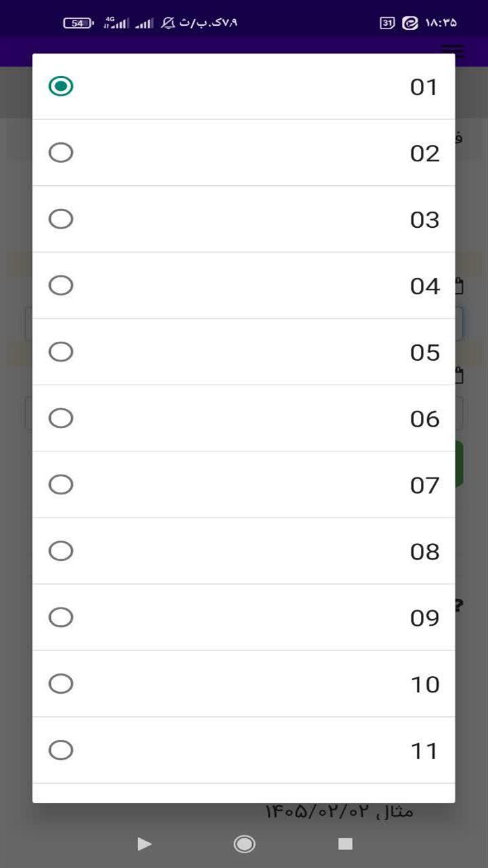488x868 pixels.
Task: Tap the calendar 31 status icon
Action: point(387,23)
